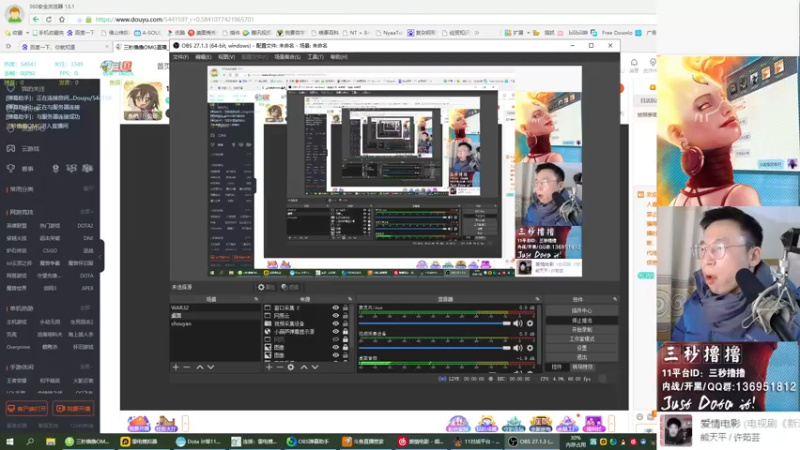Select the WAR32 scene
This screenshot has width=800, height=450.
coord(215,308)
